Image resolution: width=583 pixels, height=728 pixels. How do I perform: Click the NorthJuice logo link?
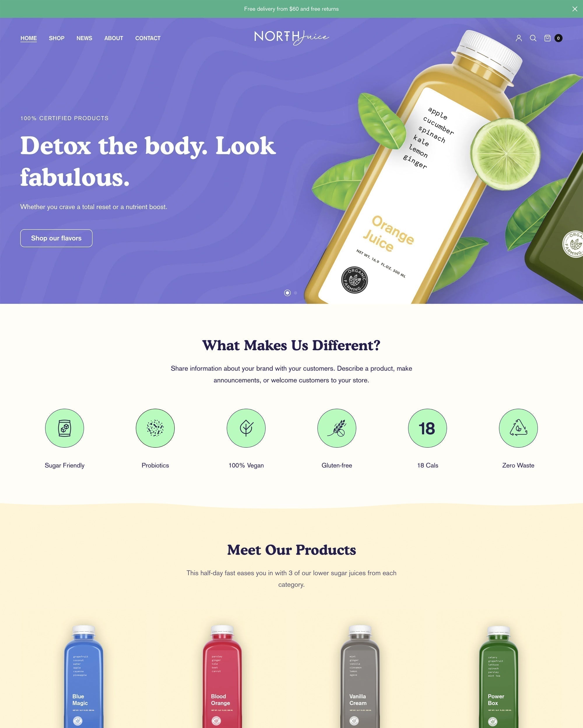click(291, 38)
